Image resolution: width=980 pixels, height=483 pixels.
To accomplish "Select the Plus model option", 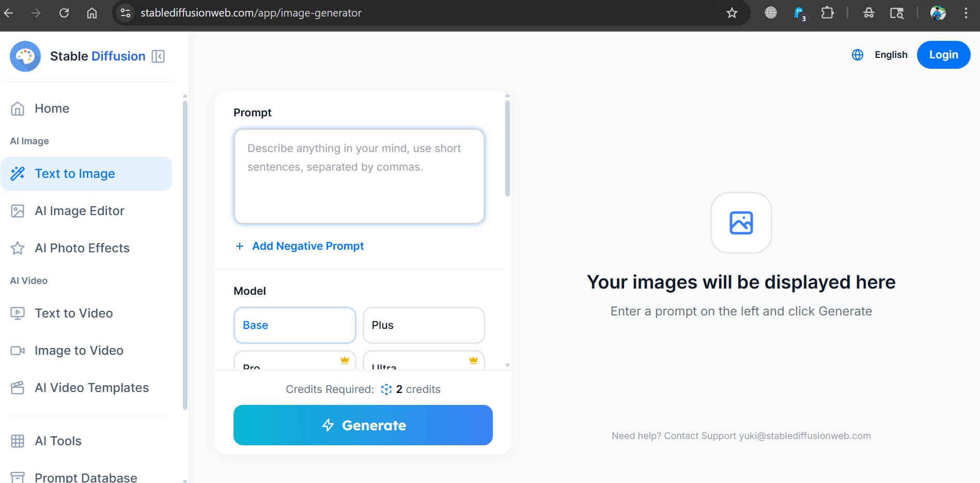I will tap(423, 325).
